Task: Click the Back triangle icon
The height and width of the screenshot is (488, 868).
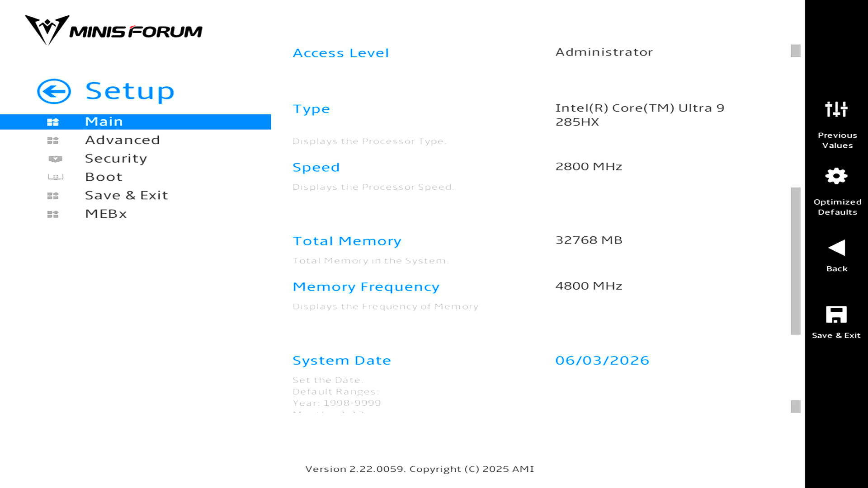Action: pyautogui.click(x=836, y=248)
